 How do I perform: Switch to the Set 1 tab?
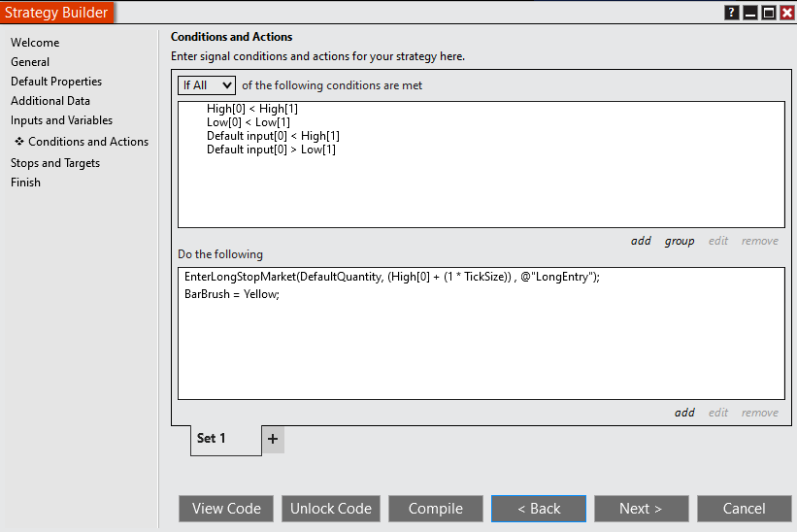point(212,439)
